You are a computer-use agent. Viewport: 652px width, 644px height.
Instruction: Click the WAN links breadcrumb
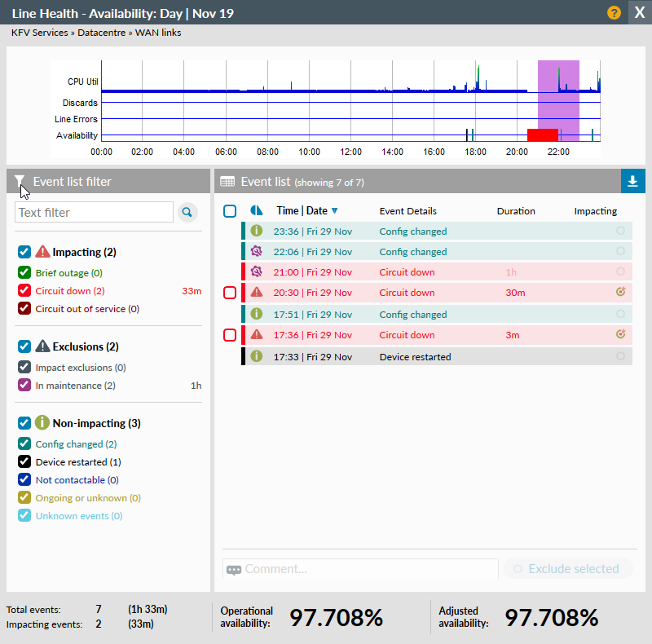point(156,33)
